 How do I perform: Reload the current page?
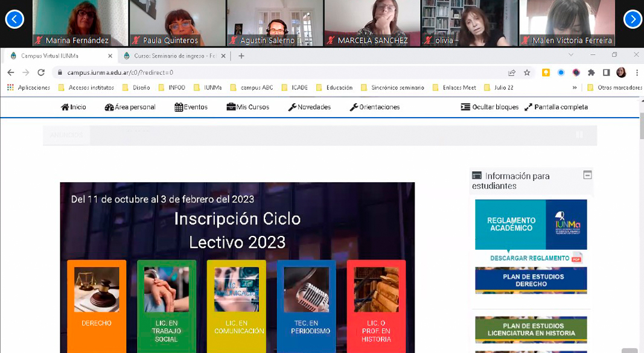pyautogui.click(x=41, y=72)
